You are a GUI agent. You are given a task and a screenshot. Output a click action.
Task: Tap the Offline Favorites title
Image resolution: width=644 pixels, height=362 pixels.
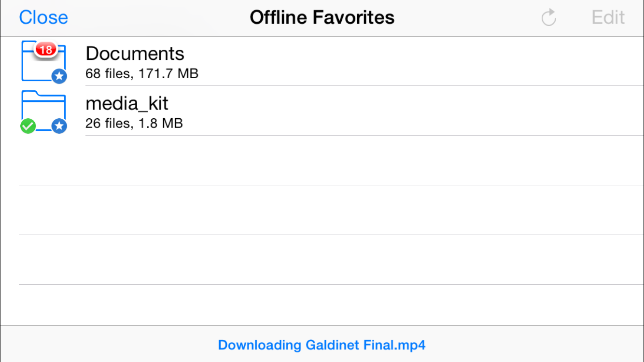point(322,18)
